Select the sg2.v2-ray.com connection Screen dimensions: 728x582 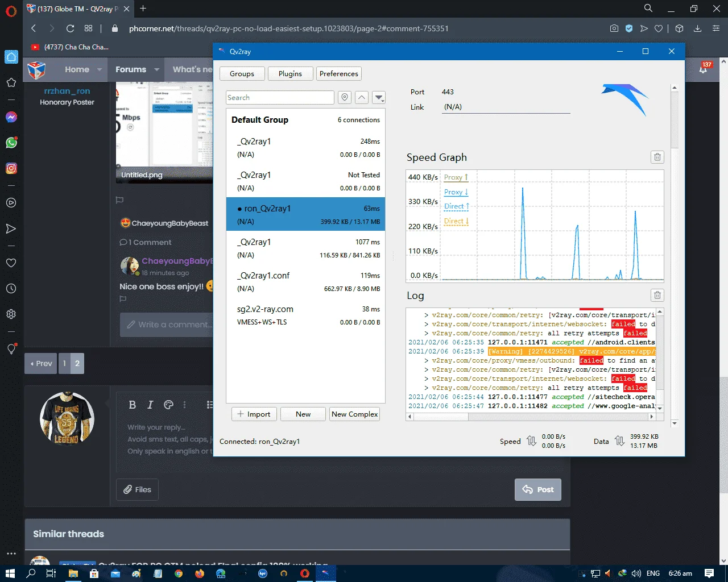click(x=305, y=315)
